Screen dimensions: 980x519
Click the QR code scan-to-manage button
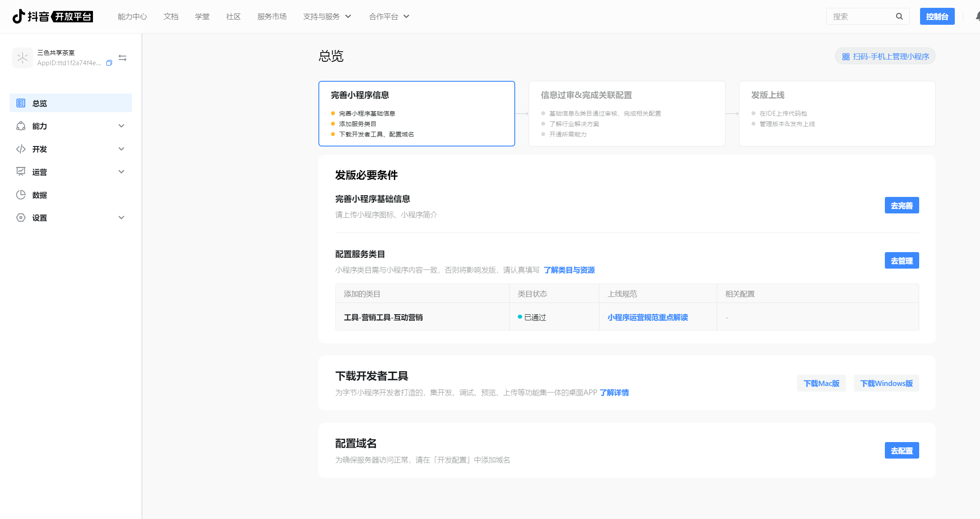[885, 57]
